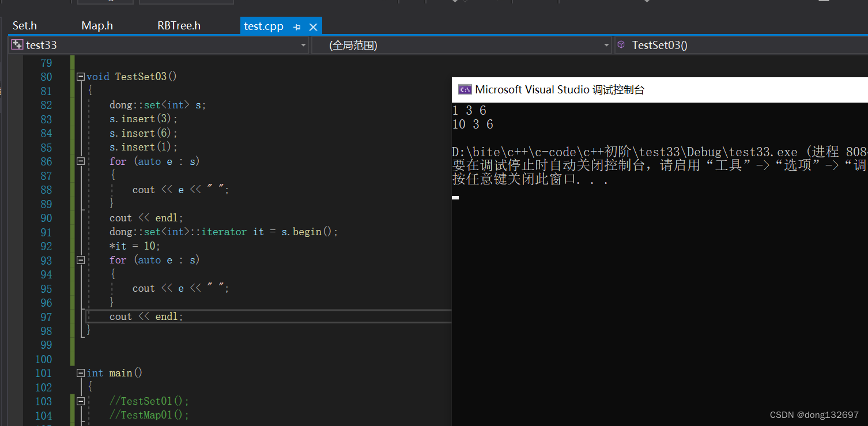Collapse the for loop at line 93

(x=81, y=260)
